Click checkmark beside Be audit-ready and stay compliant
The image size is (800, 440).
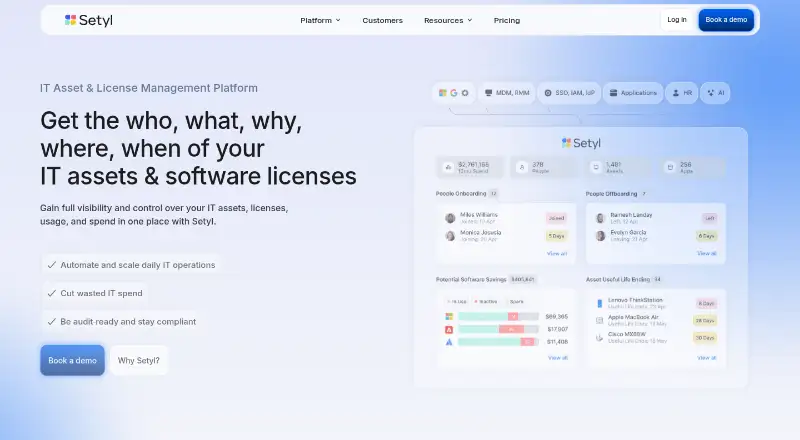52,322
